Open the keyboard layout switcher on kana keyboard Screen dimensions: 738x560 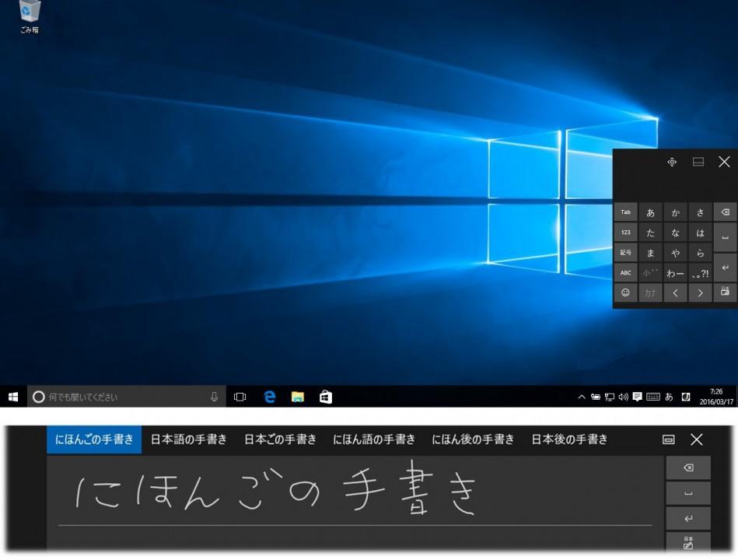pyautogui.click(x=726, y=292)
